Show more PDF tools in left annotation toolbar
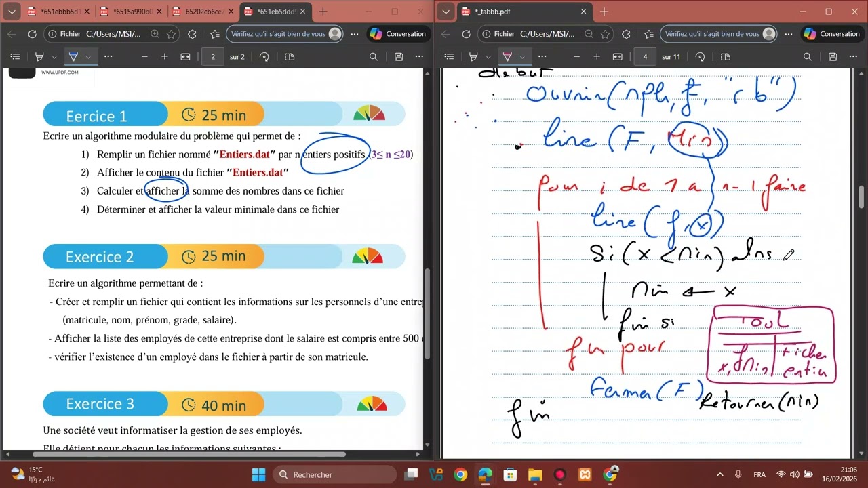868x488 pixels. tap(108, 57)
